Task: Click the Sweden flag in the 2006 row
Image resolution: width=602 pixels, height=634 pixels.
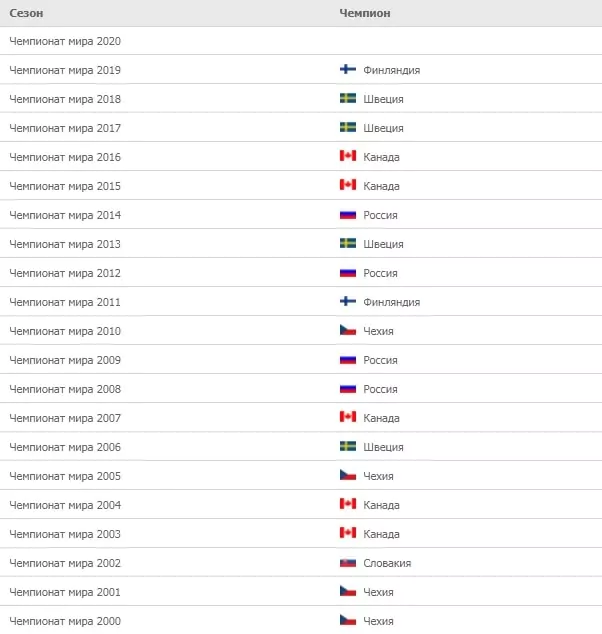Action: (348, 446)
